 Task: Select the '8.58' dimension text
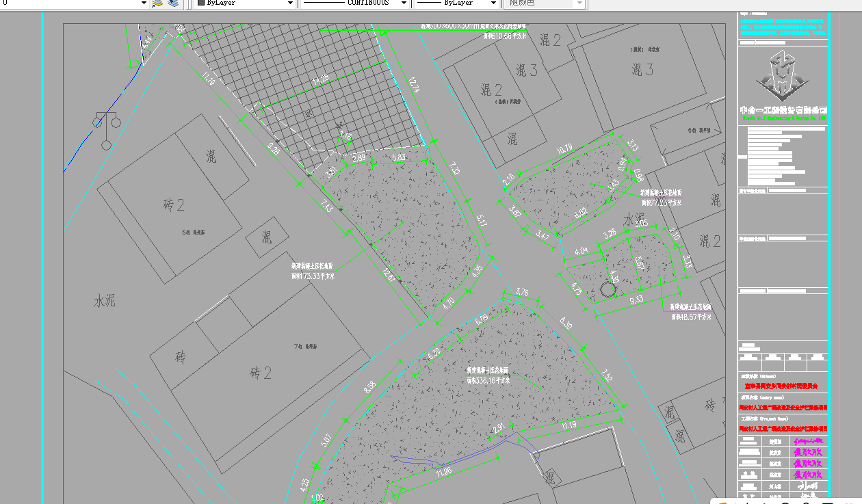pyautogui.click(x=370, y=387)
